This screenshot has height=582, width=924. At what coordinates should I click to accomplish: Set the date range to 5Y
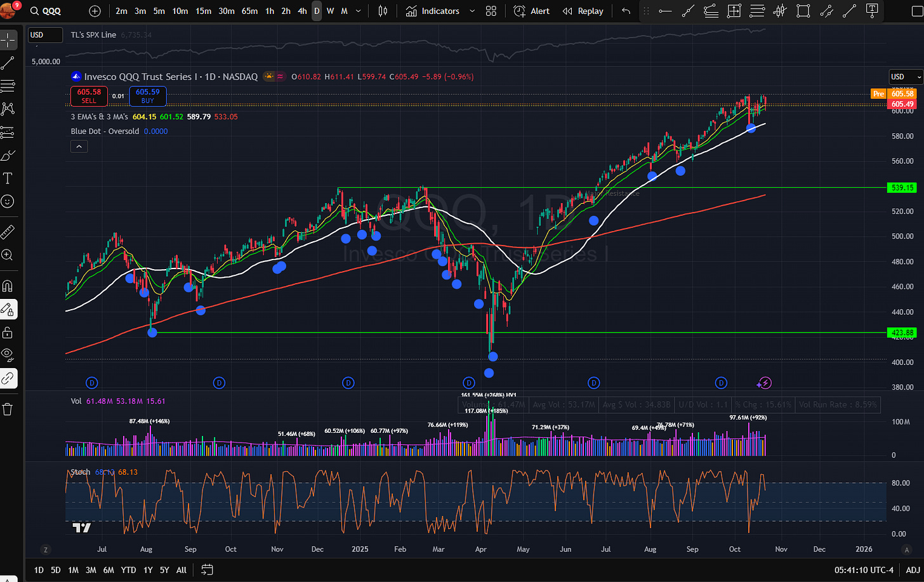[x=164, y=570]
